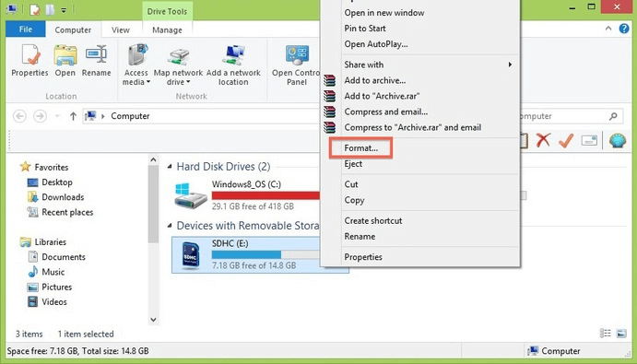The width and height of the screenshot is (637, 364).
Task: Choose Eject from the context menu
Action: click(x=353, y=164)
